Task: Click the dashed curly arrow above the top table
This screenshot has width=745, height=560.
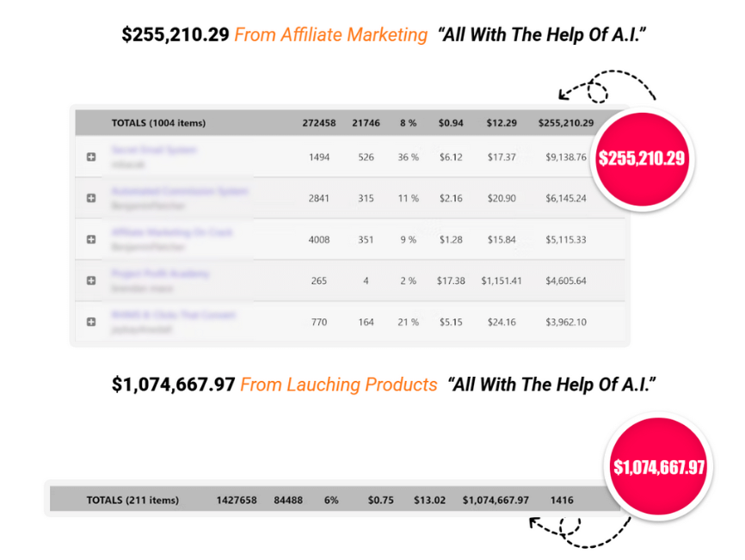Action: tap(607, 86)
